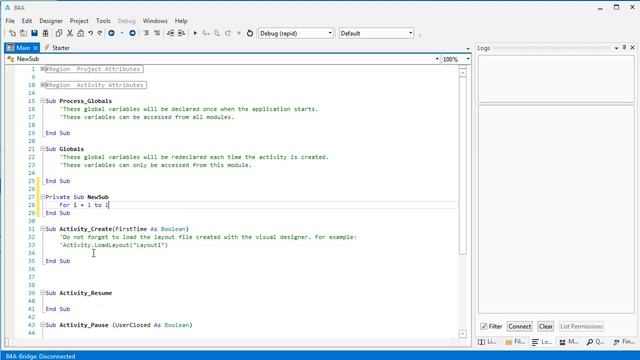Collapse Sub Process_Globals
640x360 pixels.
pos(42,101)
